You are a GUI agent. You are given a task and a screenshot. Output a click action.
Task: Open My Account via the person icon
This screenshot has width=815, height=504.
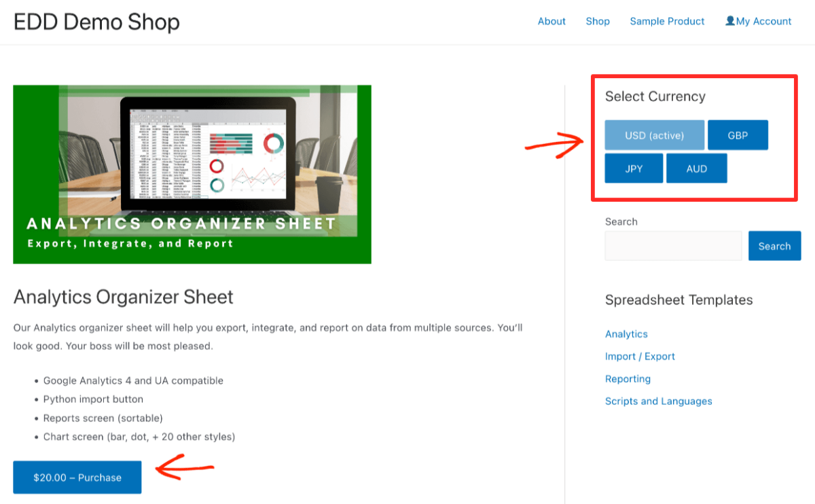pos(729,21)
